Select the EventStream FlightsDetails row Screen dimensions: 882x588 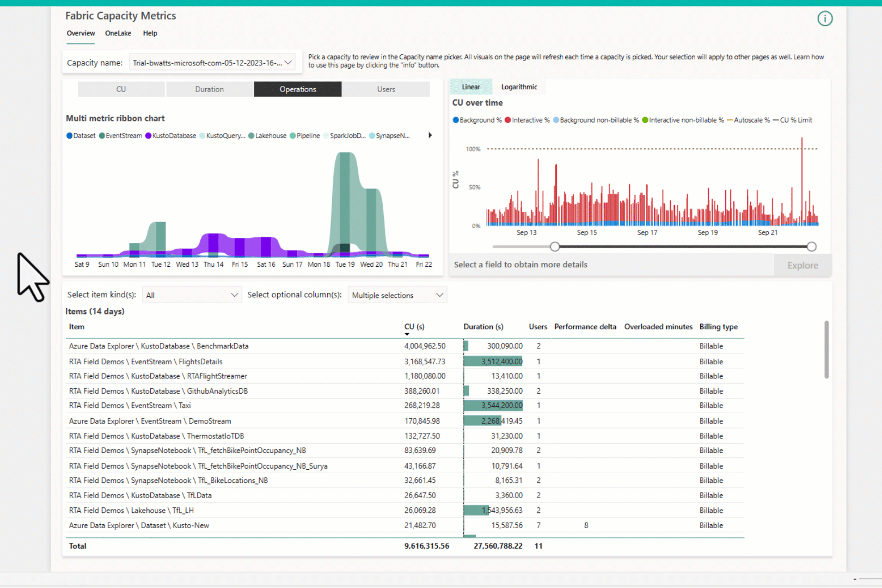pyautogui.click(x=405, y=362)
